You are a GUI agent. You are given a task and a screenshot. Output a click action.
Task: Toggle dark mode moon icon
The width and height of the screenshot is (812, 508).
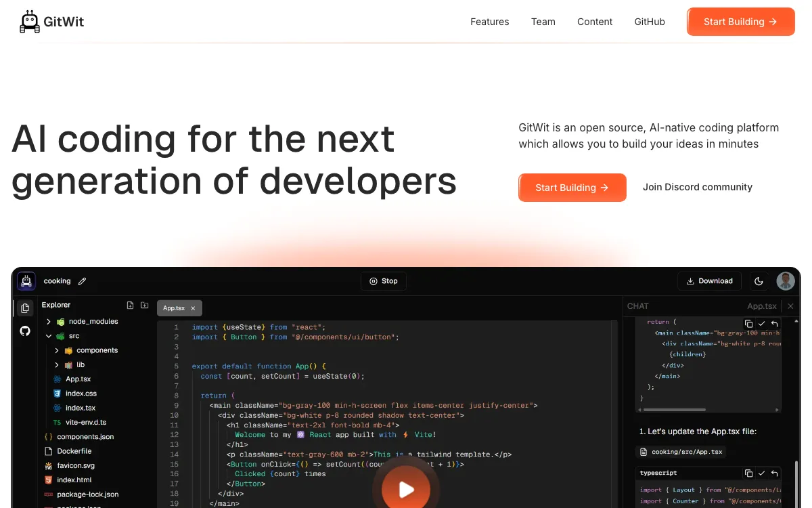(759, 281)
